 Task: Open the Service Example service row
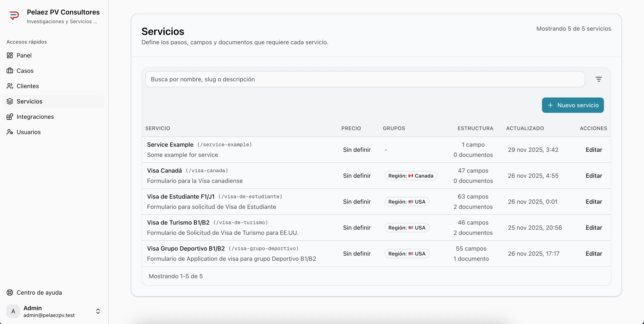tap(170, 144)
